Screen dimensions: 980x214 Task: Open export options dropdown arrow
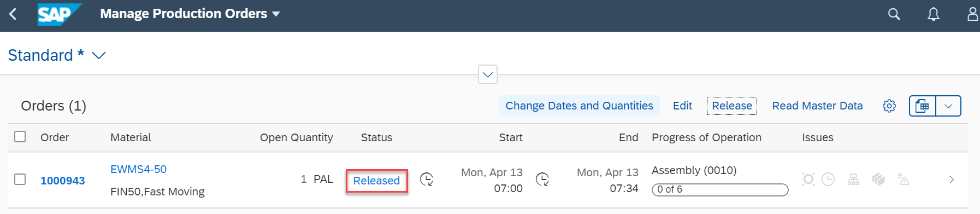948,106
